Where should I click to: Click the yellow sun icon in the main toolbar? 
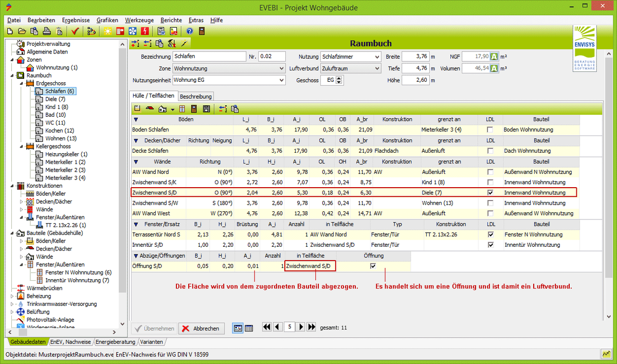click(x=107, y=31)
